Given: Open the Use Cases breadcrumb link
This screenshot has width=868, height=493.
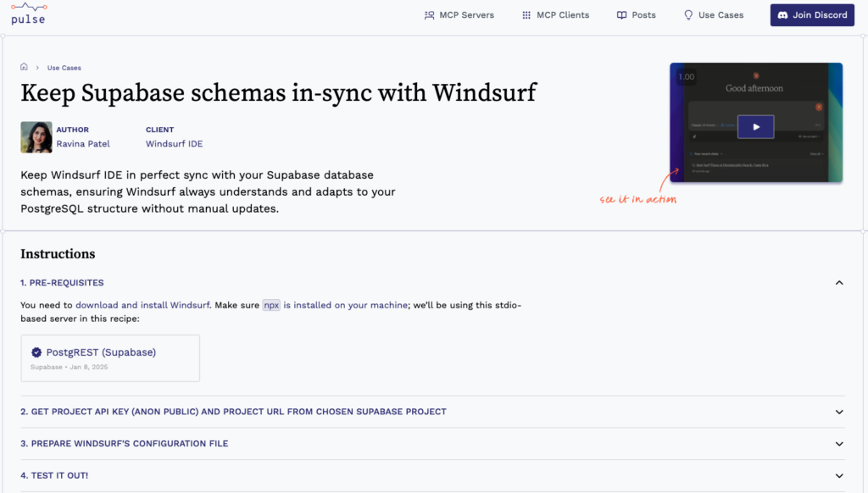Looking at the screenshot, I should [64, 68].
